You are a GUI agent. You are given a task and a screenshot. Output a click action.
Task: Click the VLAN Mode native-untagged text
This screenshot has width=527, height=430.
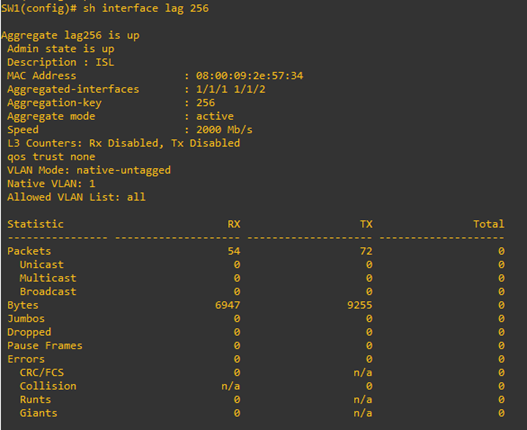coord(89,170)
